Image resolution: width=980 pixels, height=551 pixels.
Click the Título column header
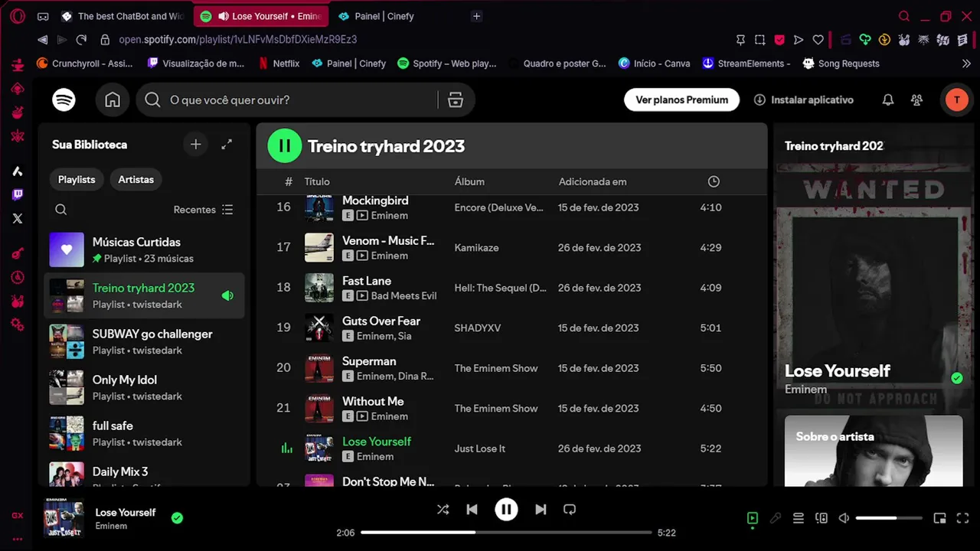point(317,181)
